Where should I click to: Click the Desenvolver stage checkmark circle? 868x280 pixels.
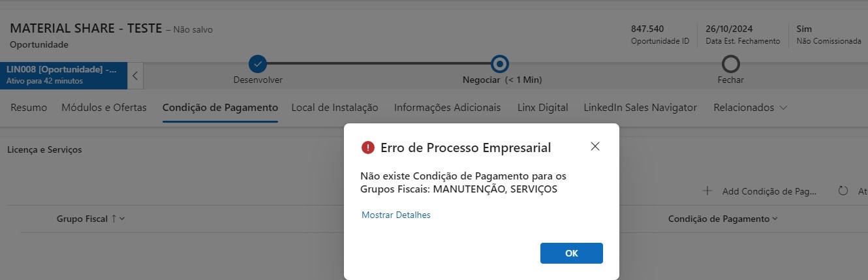[258, 64]
